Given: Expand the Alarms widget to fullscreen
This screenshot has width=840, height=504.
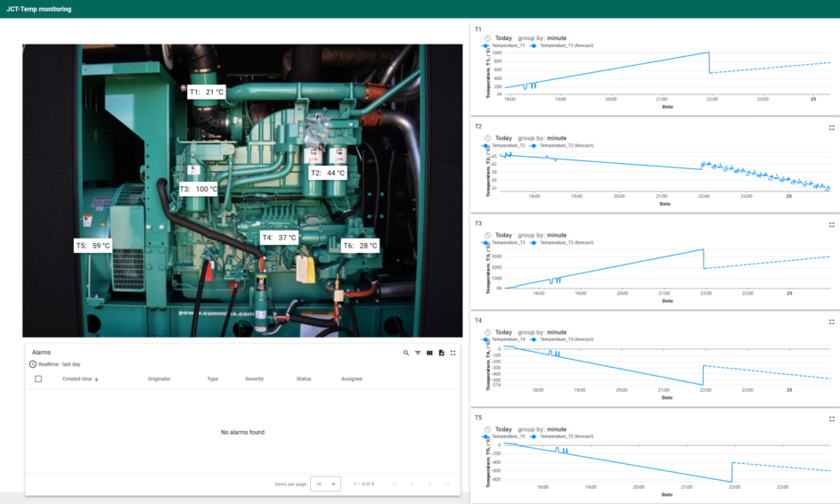Looking at the screenshot, I should coord(453,353).
